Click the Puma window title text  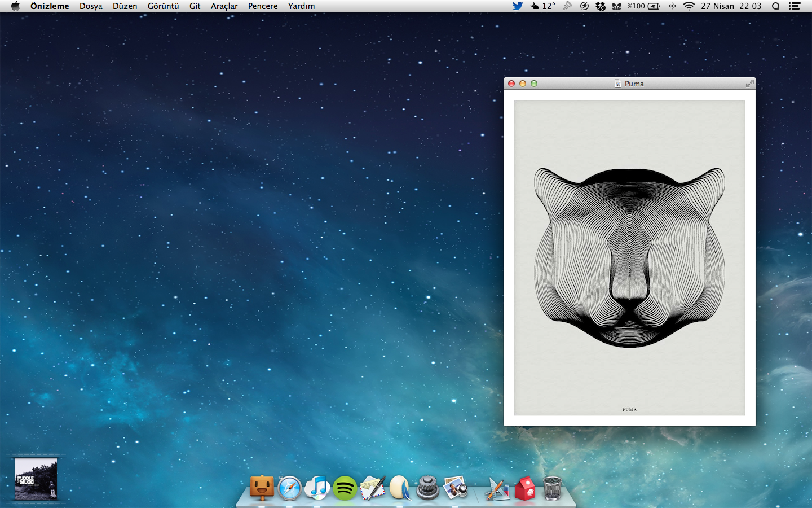tap(634, 84)
